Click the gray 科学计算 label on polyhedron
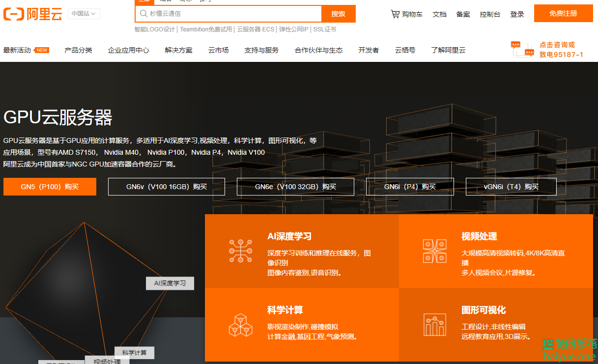The width and height of the screenshot is (598, 364). pyautogui.click(x=135, y=353)
